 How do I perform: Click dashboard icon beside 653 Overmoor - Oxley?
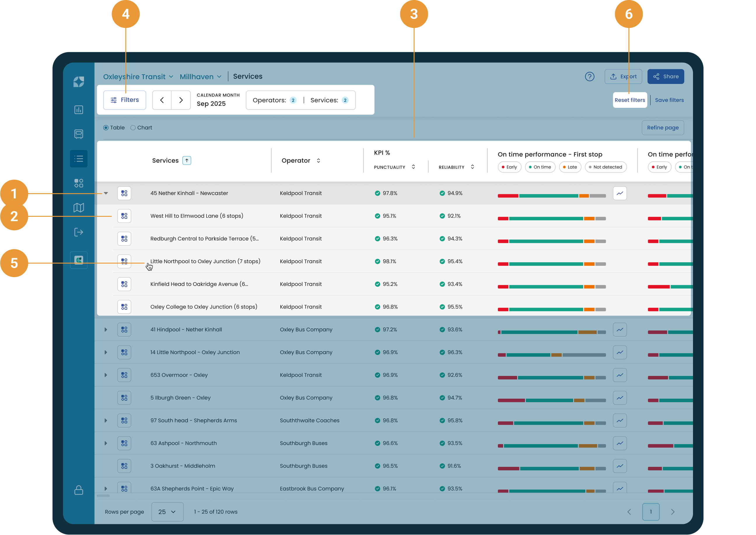point(124,375)
